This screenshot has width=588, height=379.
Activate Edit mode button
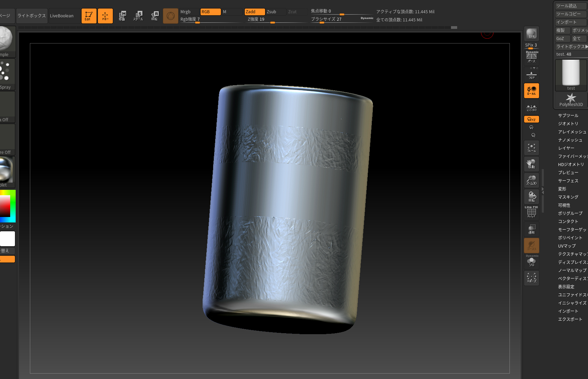coord(89,16)
